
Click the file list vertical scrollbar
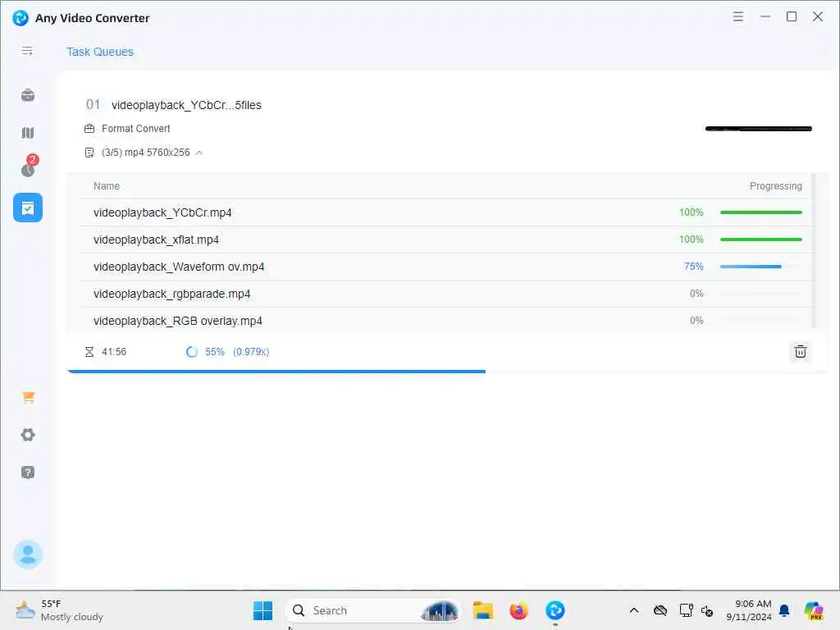pos(814,251)
